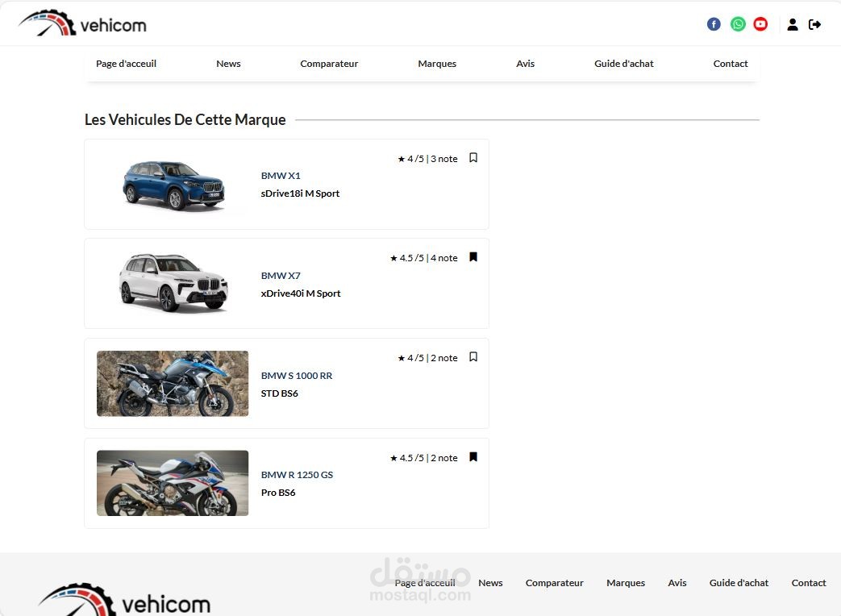Click footer Contact link

pyautogui.click(x=808, y=583)
